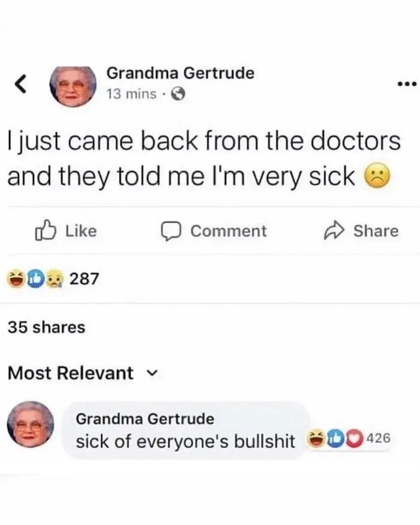Click the commenter's profile picture

(x=31, y=424)
